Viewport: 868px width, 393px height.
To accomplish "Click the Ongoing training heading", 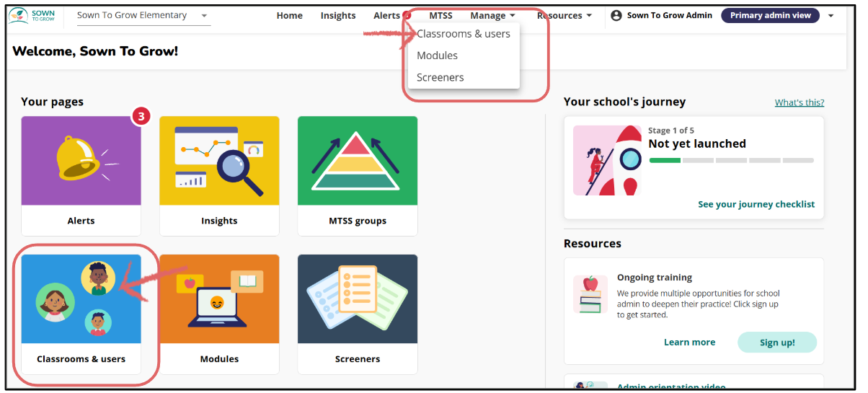I will pyautogui.click(x=655, y=278).
